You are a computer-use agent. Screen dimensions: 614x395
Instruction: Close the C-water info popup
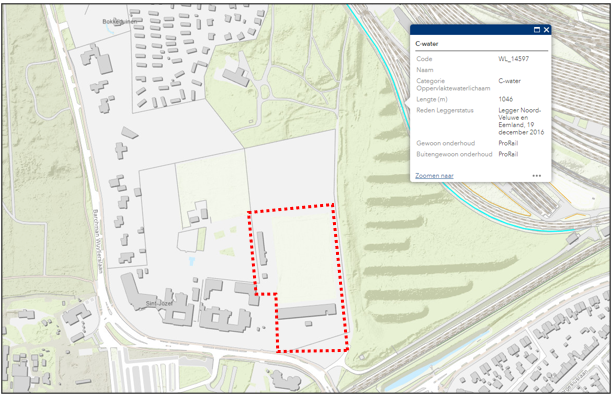546,30
